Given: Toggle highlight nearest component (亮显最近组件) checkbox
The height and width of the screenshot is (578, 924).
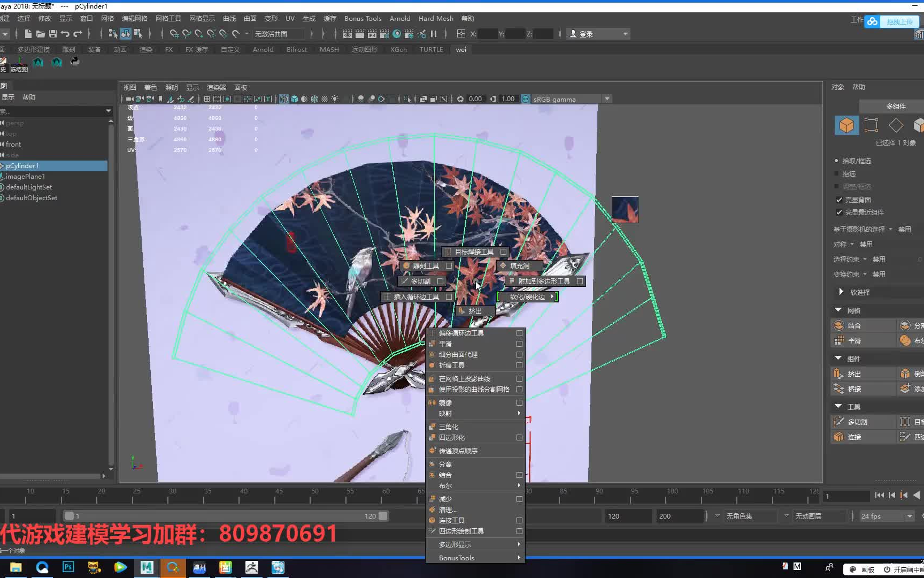Looking at the screenshot, I should click(x=839, y=212).
